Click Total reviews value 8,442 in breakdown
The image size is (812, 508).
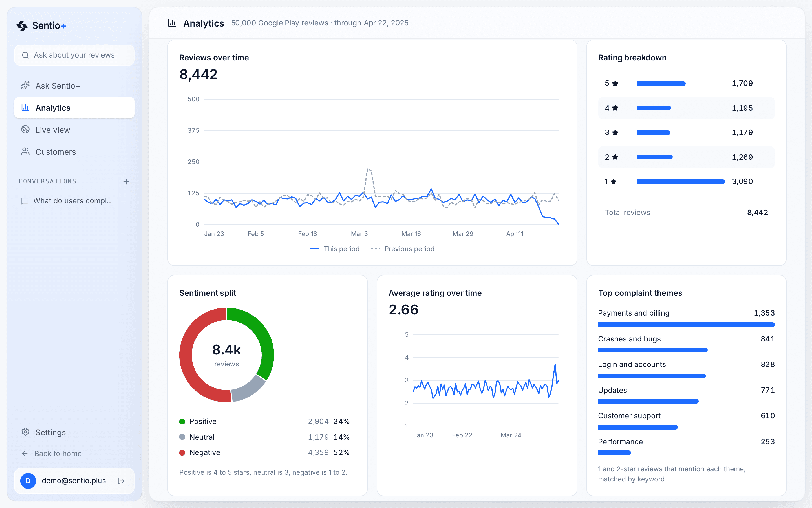click(x=757, y=212)
